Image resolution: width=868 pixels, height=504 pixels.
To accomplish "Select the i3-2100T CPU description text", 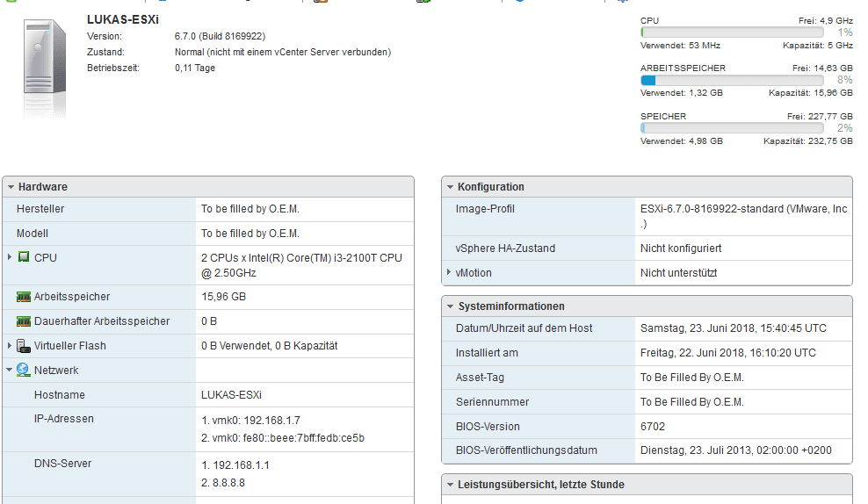I will pos(301,265).
